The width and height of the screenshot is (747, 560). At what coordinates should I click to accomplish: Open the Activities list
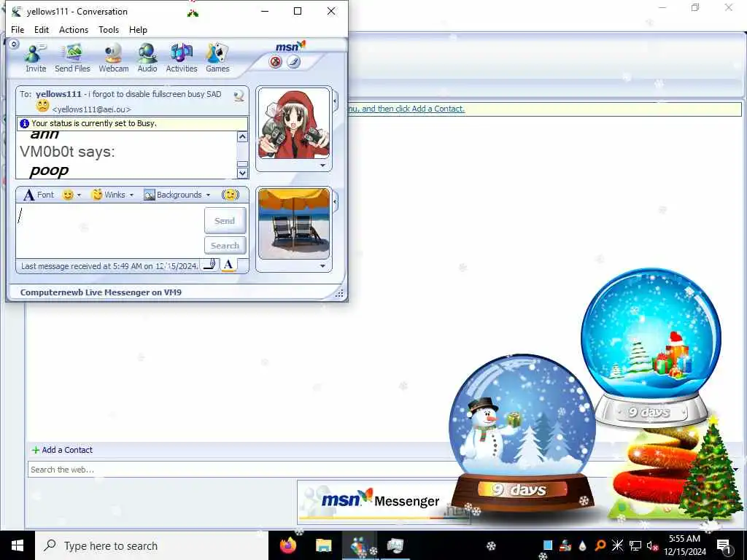[182, 58]
